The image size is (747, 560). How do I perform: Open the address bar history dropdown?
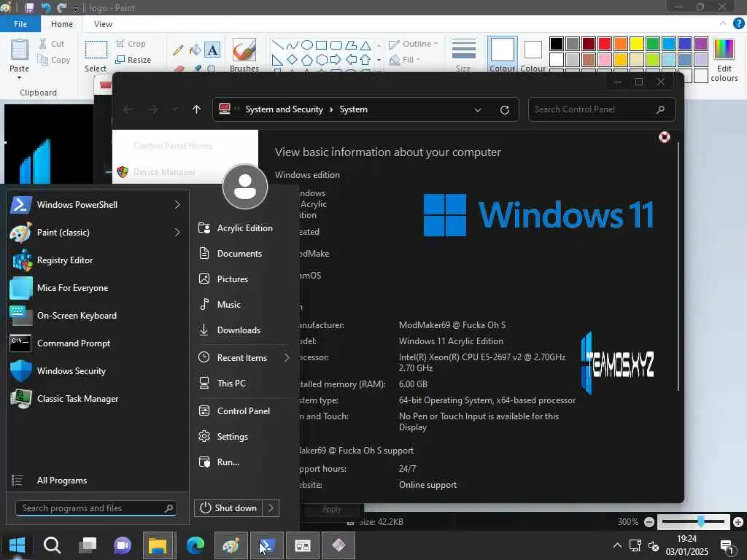(x=477, y=110)
